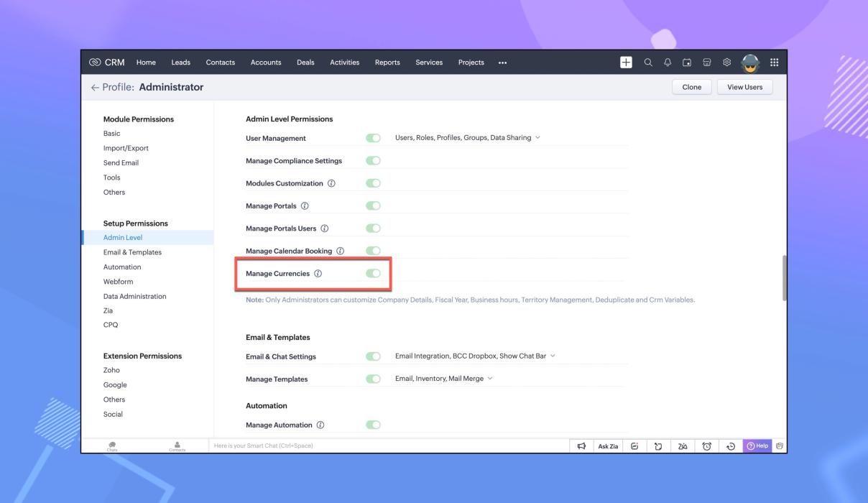Select Automation in Setup Permissions sidebar

click(122, 267)
